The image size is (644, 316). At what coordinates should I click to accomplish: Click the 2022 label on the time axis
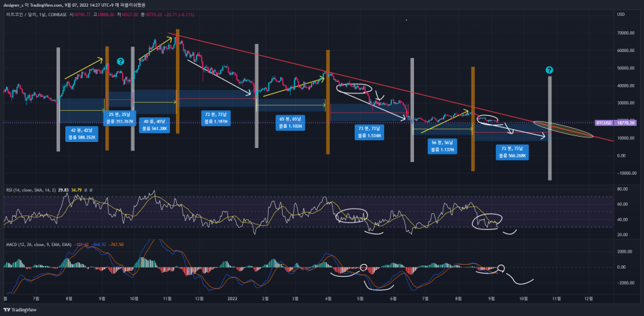pyautogui.click(x=233, y=297)
